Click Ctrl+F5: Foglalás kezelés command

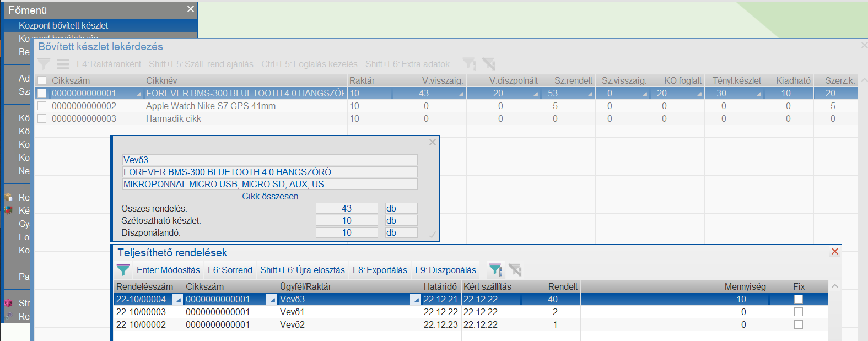click(309, 64)
